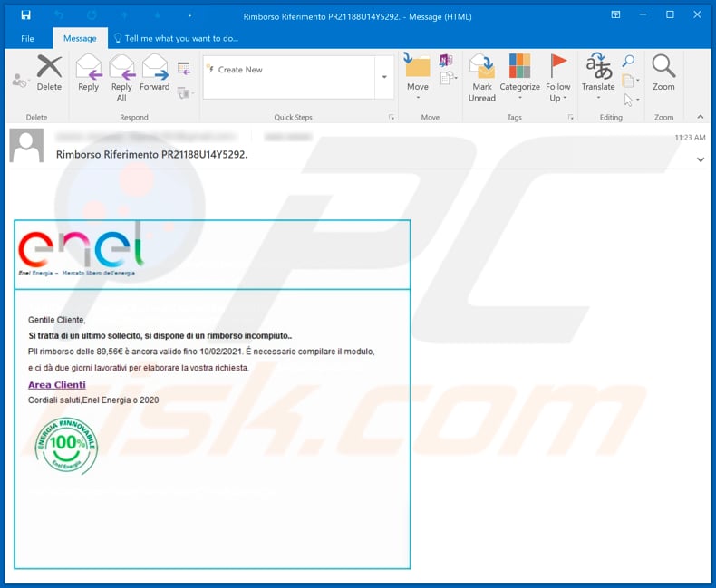Screen dimensions: 716x588
Task: Mark message as Unread
Action: pyautogui.click(x=482, y=78)
